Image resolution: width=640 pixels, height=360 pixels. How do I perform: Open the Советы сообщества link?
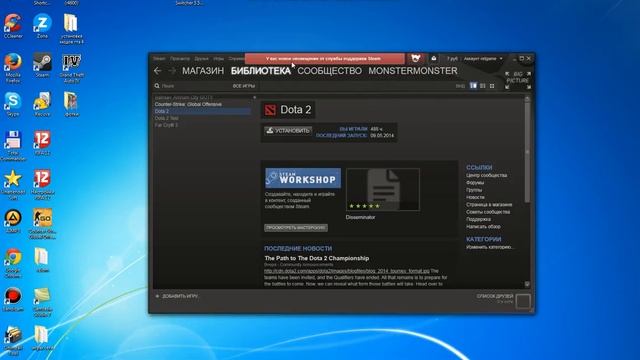coord(488,212)
